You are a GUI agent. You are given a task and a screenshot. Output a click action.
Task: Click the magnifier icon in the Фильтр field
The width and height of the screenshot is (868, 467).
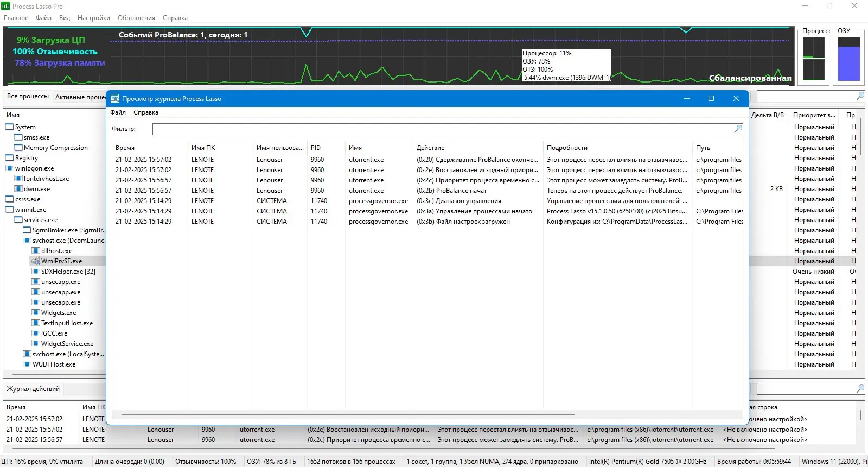(738, 129)
